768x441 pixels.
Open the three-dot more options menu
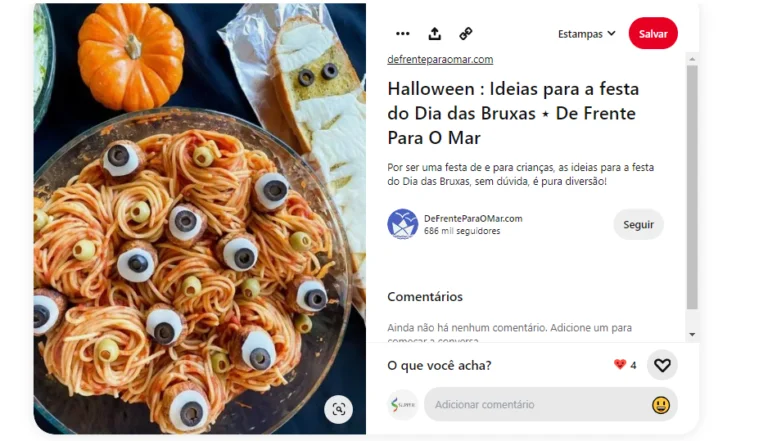point(403,34)
